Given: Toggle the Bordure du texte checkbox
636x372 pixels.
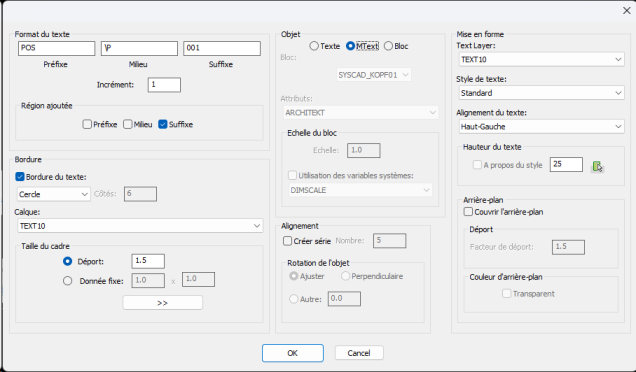Looking at the screenshot, I should pyautogui.click(x=19, y=176).
